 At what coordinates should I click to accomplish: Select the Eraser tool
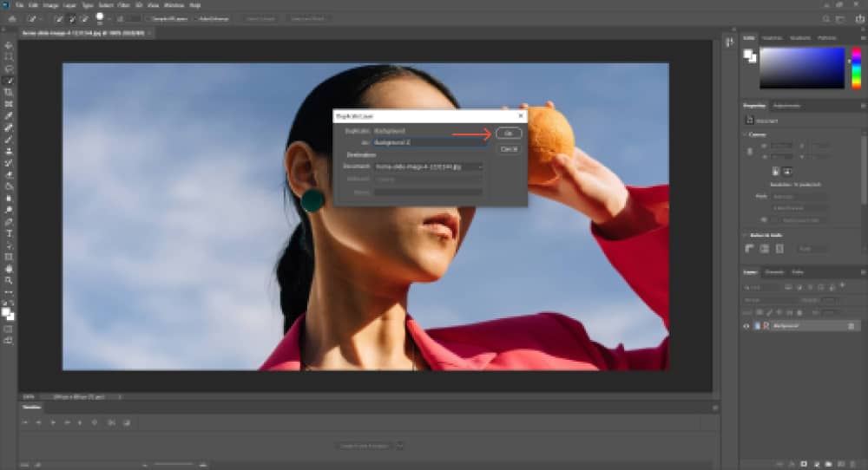tap(9, 174)
